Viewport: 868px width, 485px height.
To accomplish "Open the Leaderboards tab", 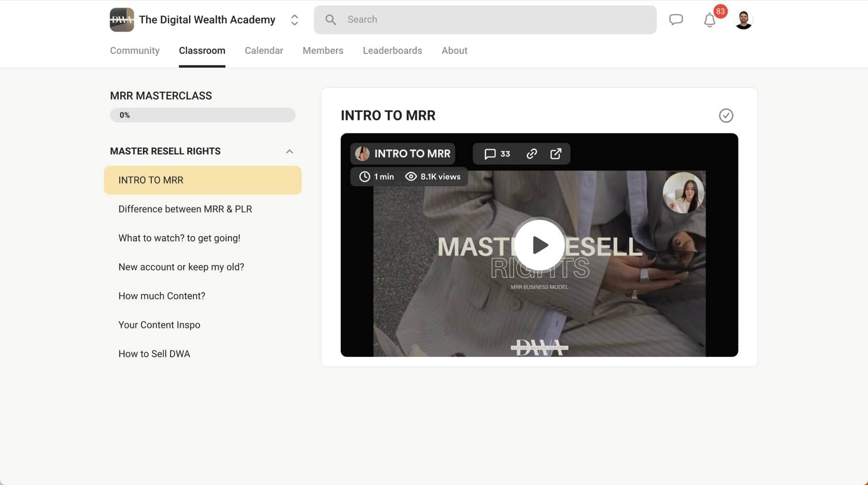I will (x=392, y=50).
